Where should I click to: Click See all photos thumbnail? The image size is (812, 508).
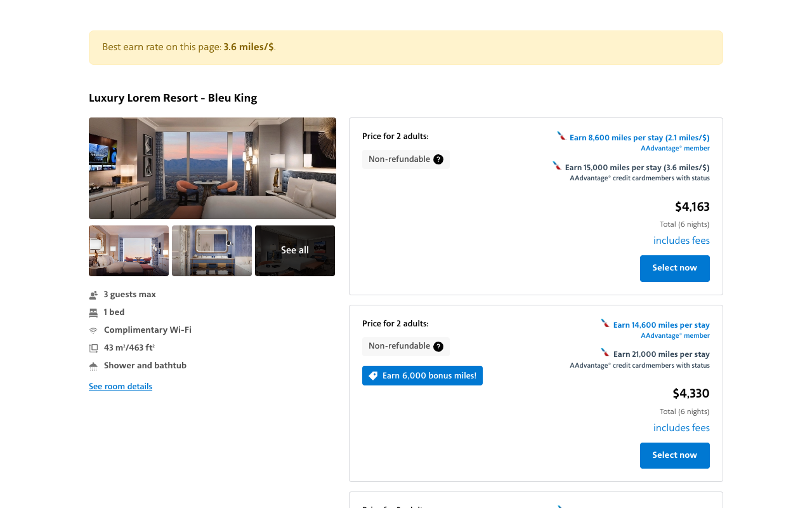tap(295, 251)
